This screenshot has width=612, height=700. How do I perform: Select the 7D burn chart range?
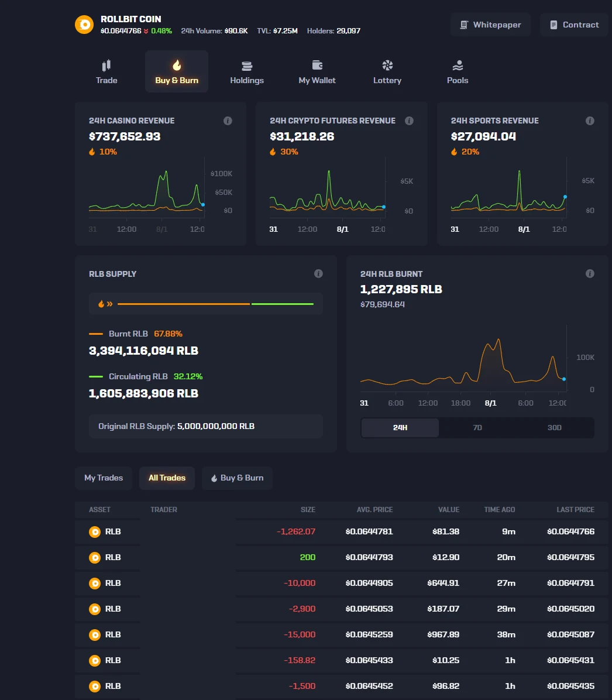pos(477,428)
